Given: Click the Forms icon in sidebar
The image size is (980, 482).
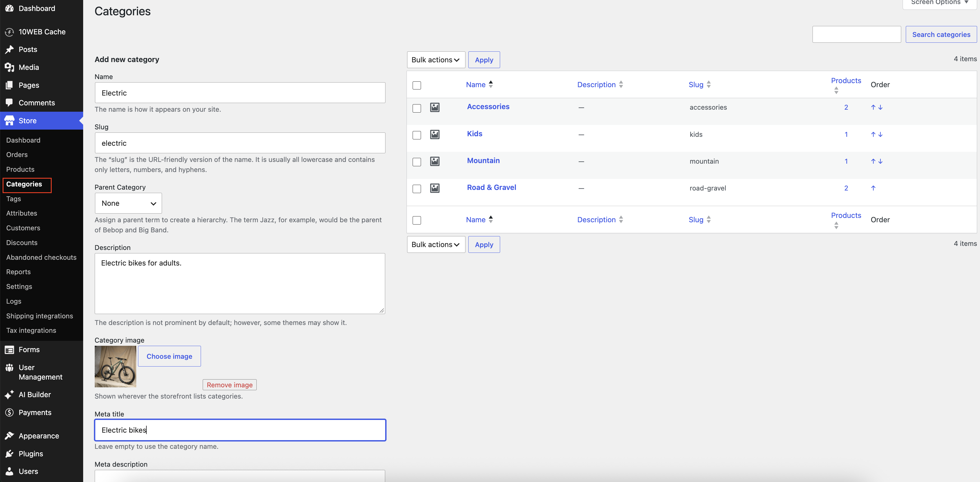Looking at the screenshot, I should pyautogui.click(x=10, y=350).
